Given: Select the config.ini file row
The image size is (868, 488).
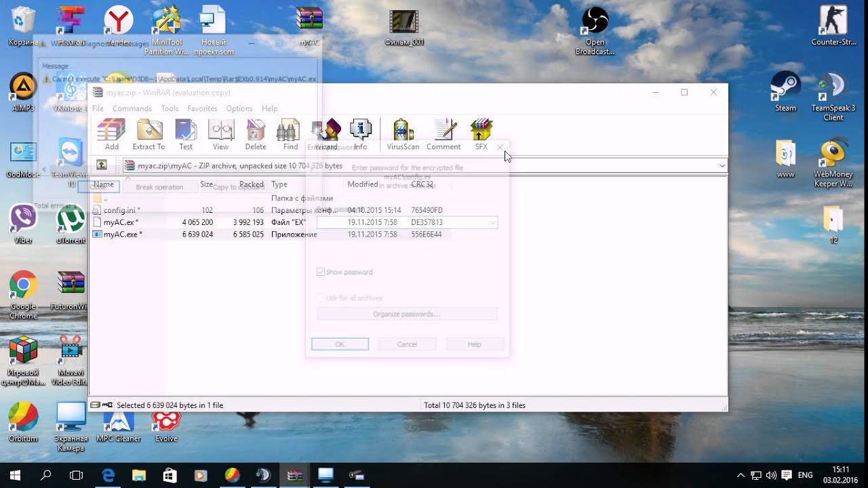Looking at the screenshot, I should click(x=271, y=210).
